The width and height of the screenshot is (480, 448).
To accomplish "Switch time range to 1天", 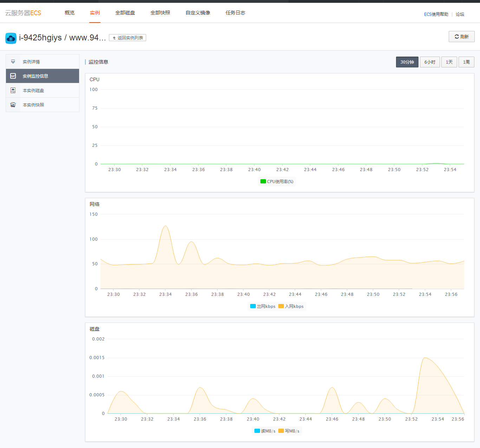I will pyautogui.click(x=449, y=62).
